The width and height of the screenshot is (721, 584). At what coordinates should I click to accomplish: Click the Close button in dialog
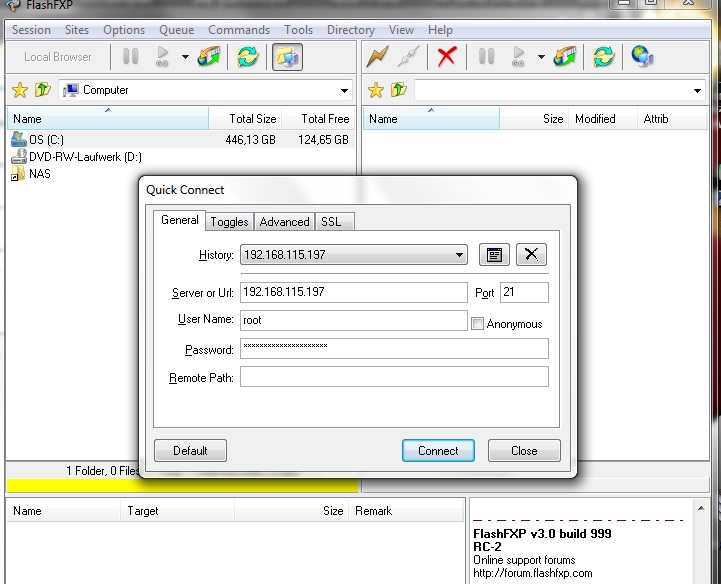[524, 451]
